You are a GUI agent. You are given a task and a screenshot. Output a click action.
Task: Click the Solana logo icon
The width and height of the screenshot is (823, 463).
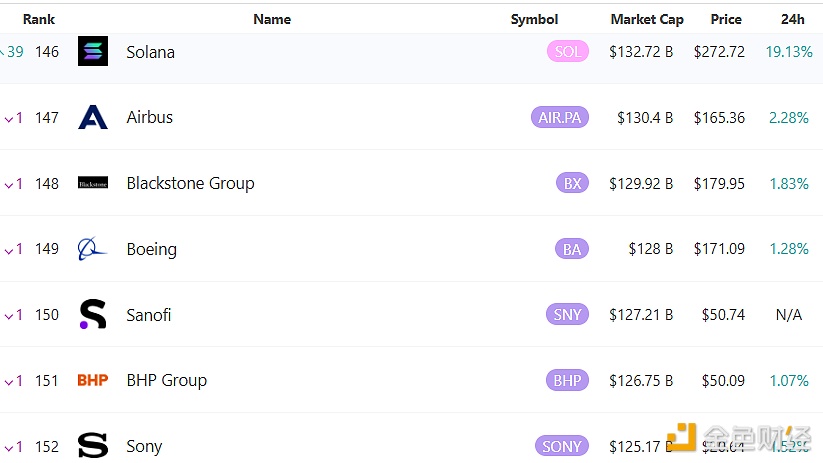pos(93,52)
